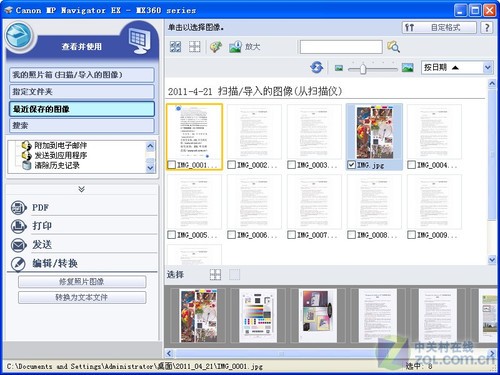Image resolution: width=500 pixels, height=375 pixels.
Task: Click the large thumbnail size icon
Action: [407, 68]
